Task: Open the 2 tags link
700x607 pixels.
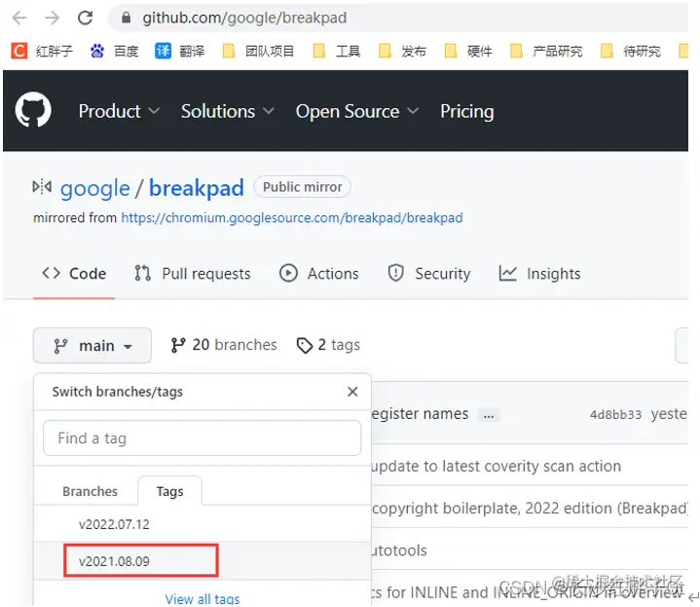Action: 328,345
